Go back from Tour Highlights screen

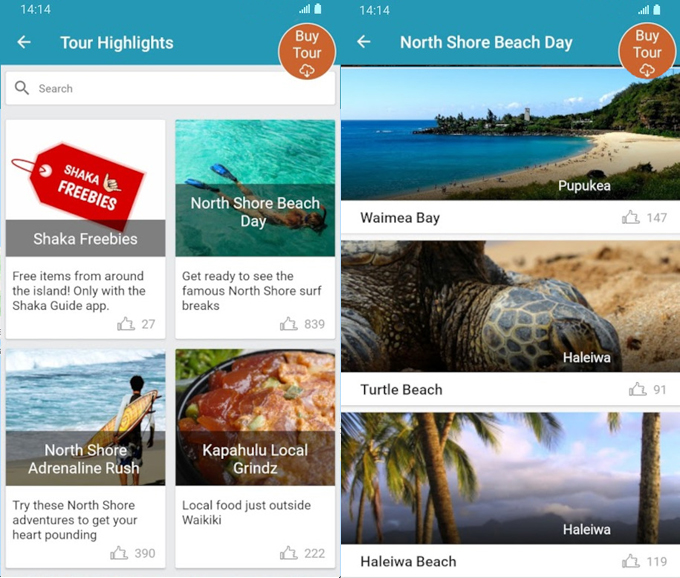pos(24,42)
